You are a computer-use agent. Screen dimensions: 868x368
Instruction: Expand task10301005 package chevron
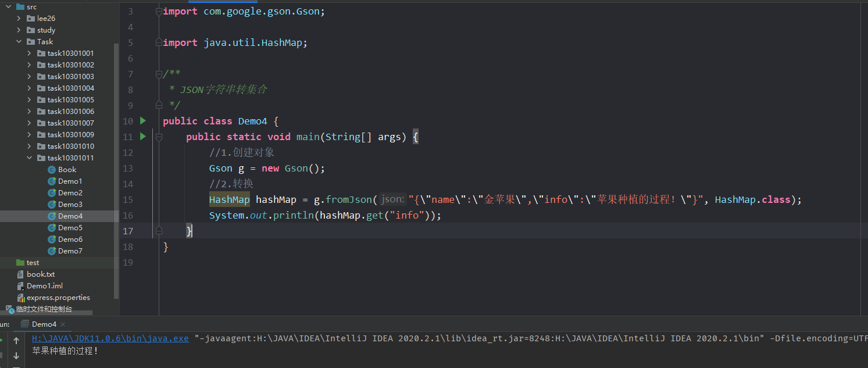[x=29, y=100]
